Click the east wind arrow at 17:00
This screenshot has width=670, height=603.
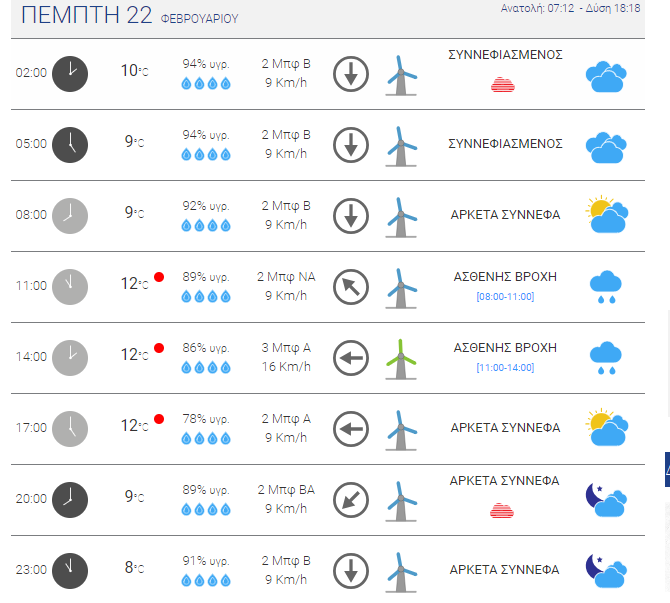pos(351,429)
